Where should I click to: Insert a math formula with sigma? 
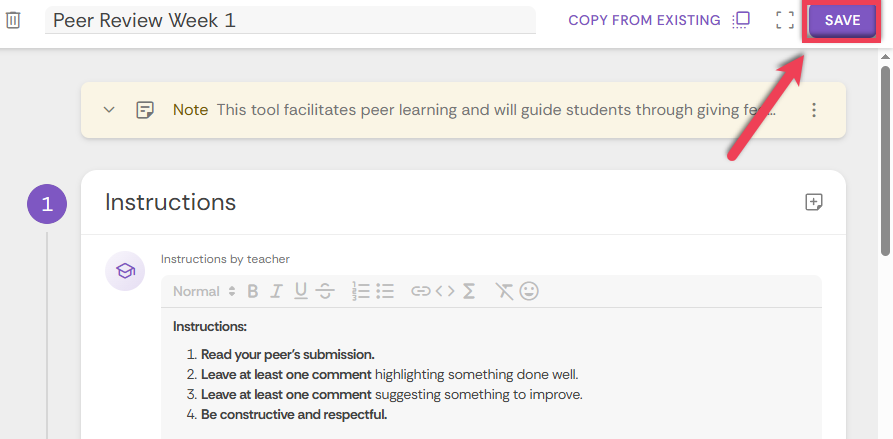[x=468, y=292]
